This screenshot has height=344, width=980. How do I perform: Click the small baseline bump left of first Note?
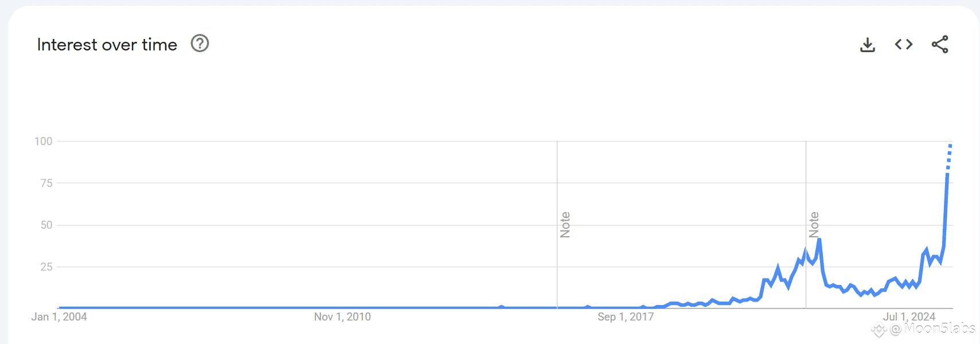(502, 307)
